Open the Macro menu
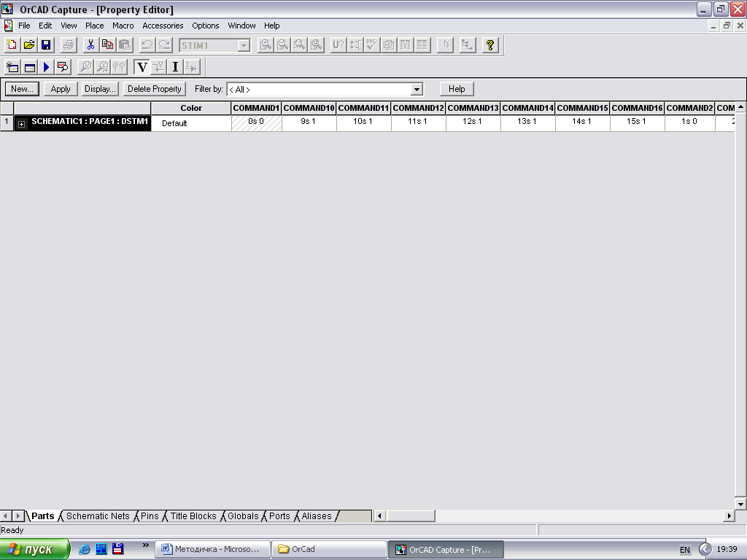This screenshot has height=560, width=747. coord(123,26)
